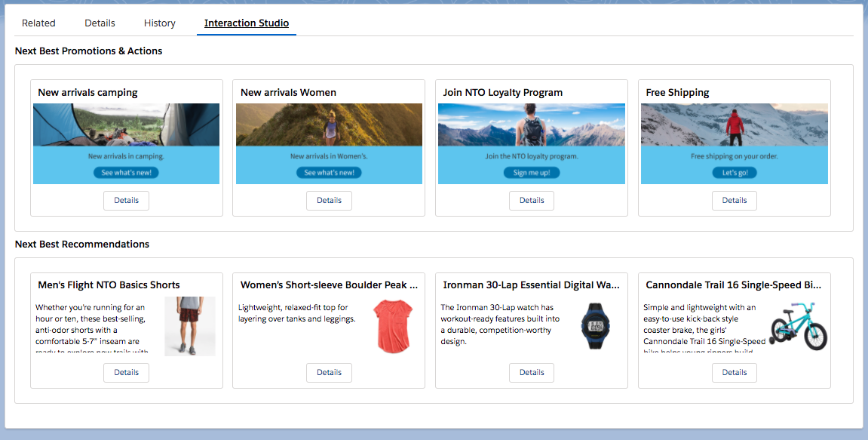Viewport: 868px width, 440px height.
Task: Select the Ironman digital watch image
Action: coord(595,326)
